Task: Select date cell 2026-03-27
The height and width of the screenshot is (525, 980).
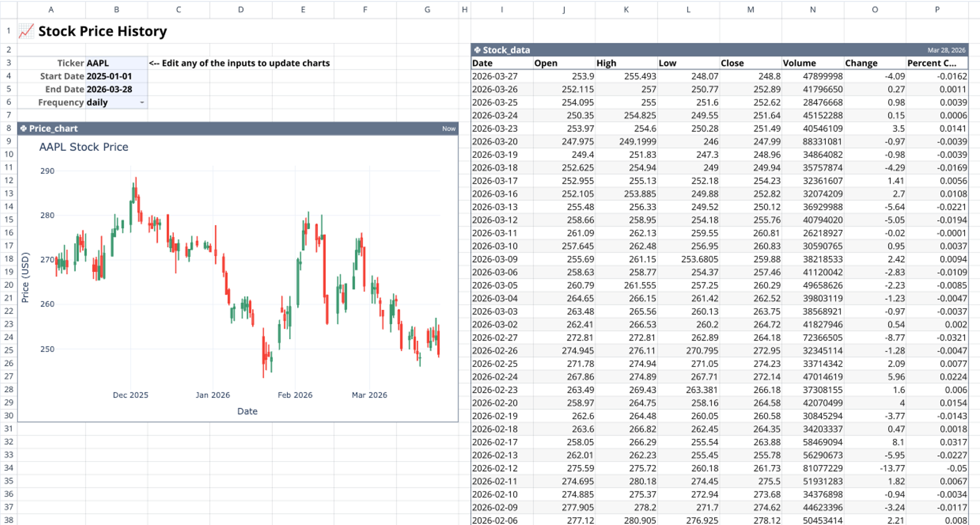Action: pos(502,76)
